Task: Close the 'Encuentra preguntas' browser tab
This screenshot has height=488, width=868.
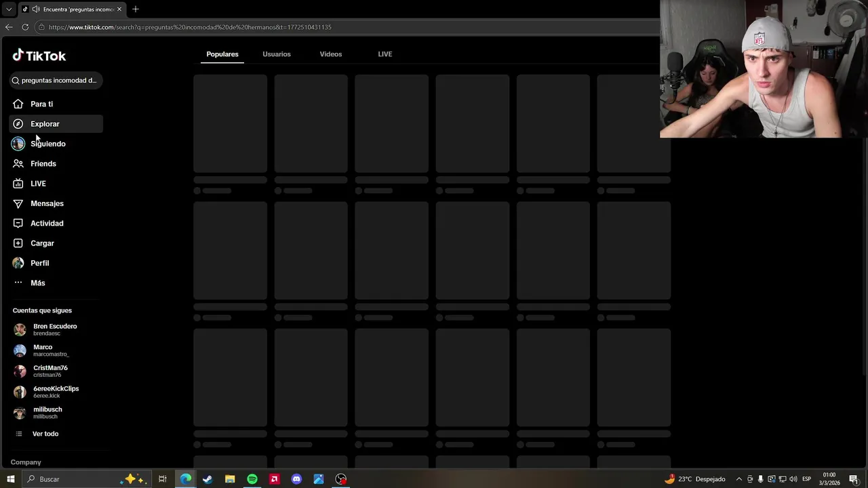Action: (x=119, y=9)
